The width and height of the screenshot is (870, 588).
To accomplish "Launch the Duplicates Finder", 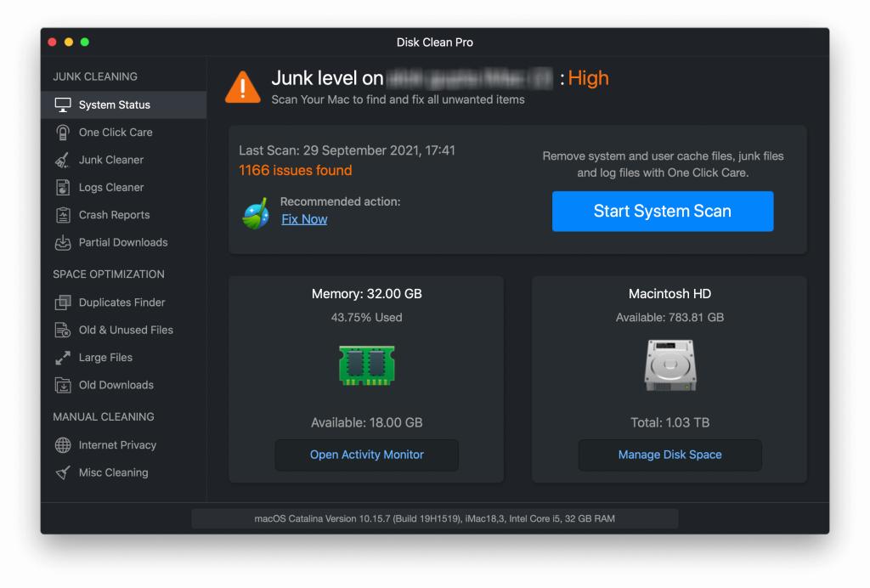I will pos(62,302).
